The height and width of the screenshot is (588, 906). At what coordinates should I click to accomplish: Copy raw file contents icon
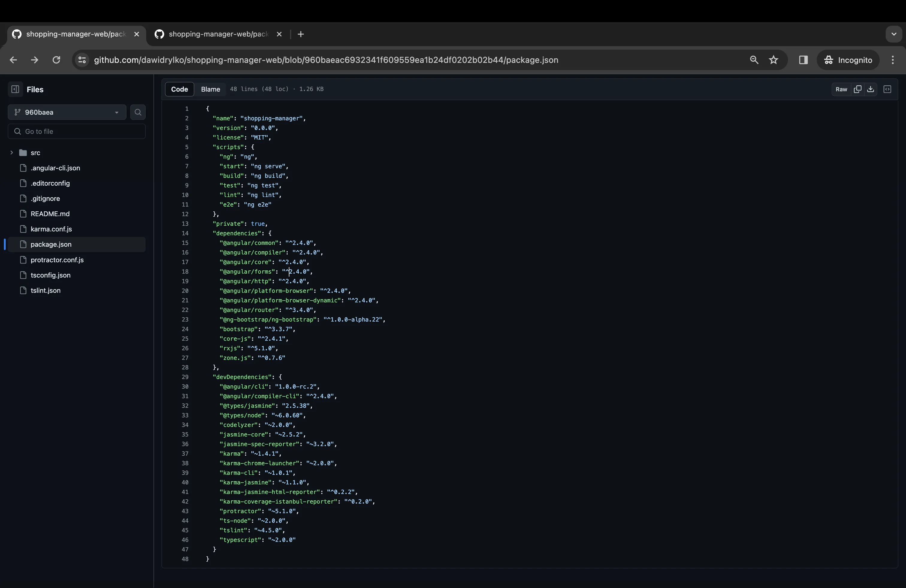tap(857, 89)
